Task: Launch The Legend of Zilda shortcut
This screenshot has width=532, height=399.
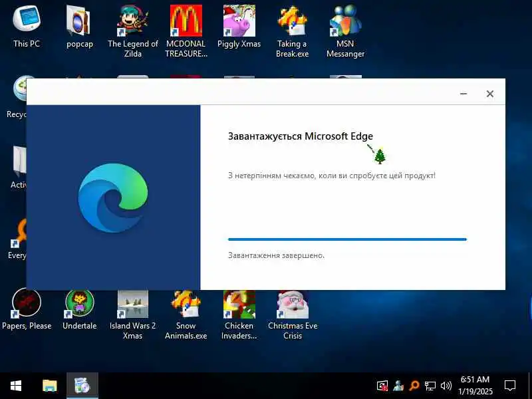Action: coord(132,31)
